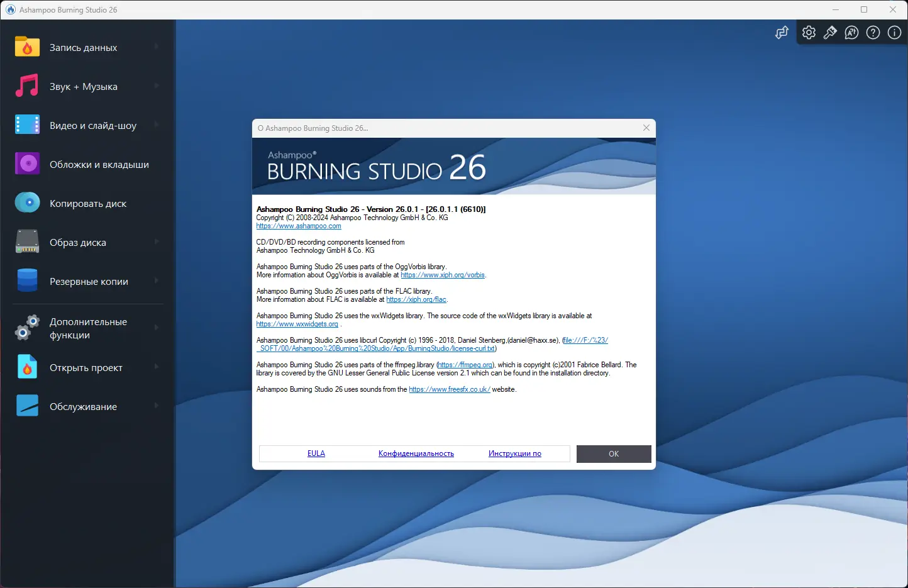908x588 pixels.
Task: Open help with the question mark icon
Action: (873, 33)
